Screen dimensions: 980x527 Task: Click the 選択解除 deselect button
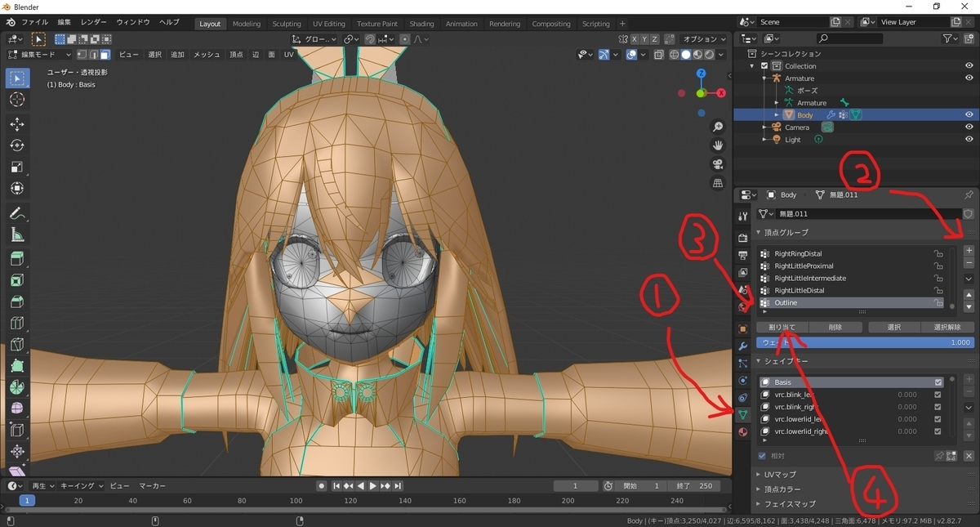[947, 327]
